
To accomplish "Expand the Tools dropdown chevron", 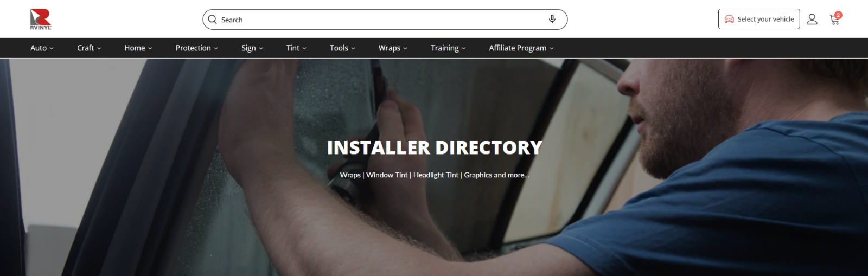I will click(x=353, y=48).
